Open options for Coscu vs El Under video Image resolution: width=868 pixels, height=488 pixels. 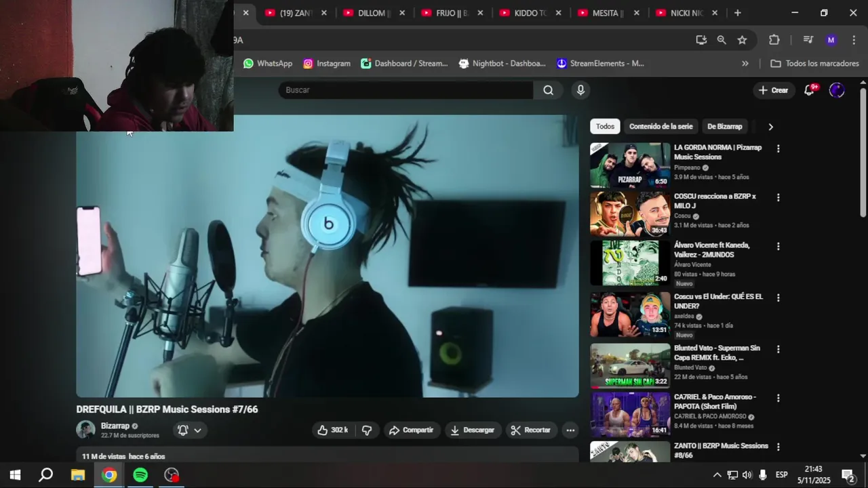point(778,298)
